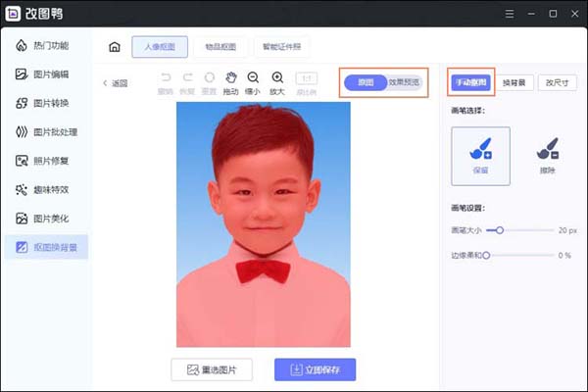Screen dimensions: 588x392
Task: Select the 拖动 hand drag tool
Action: pos(230,78)
